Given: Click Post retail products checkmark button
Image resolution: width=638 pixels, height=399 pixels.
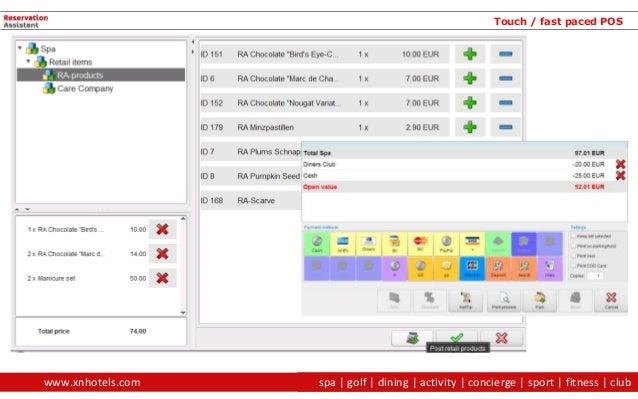Looking at the screenshot, I should 457,338.
